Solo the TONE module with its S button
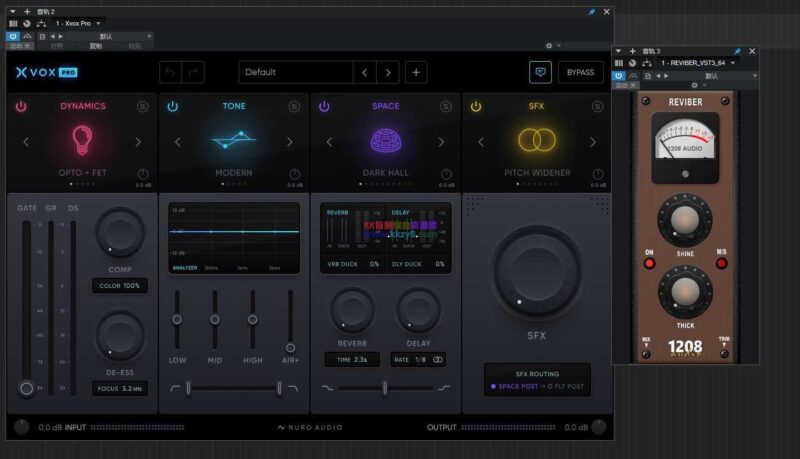This screenshot has width=800, height=459. click(294, 106)
